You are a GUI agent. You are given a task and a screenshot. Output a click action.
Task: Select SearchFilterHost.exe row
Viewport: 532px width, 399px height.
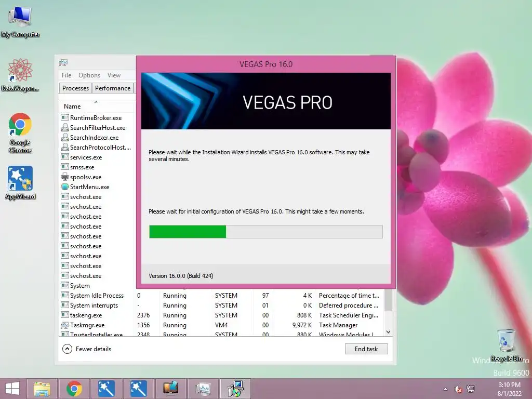point(97,128)
